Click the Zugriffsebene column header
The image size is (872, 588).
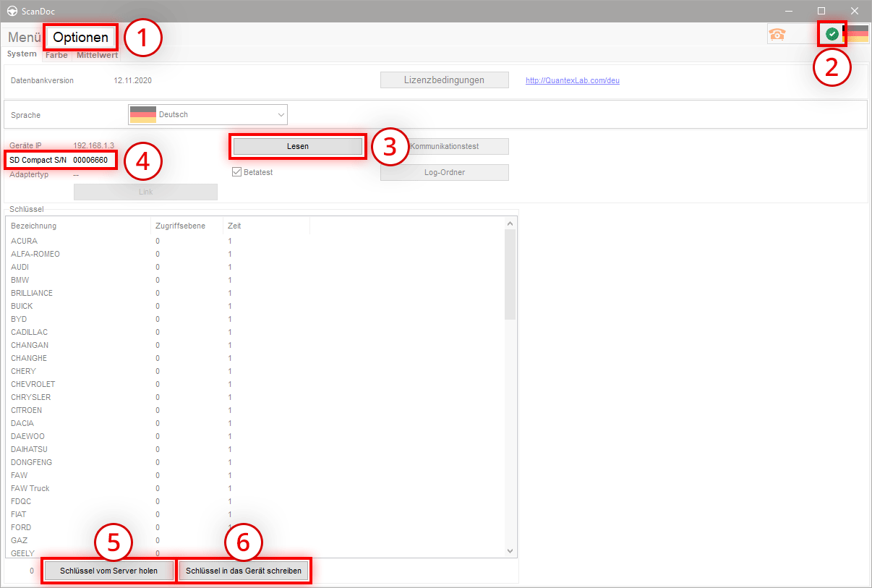[180, 226]
